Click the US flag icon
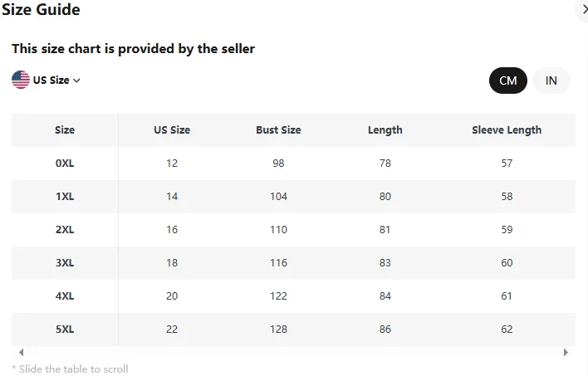The width and height of the screenshot is (588, 376). (21, 80)
